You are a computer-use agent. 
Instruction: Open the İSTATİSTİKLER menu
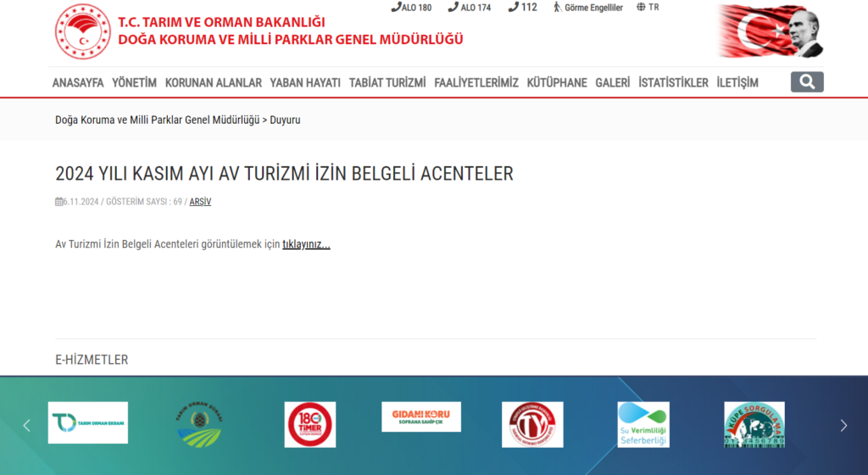tap(673, 82)
